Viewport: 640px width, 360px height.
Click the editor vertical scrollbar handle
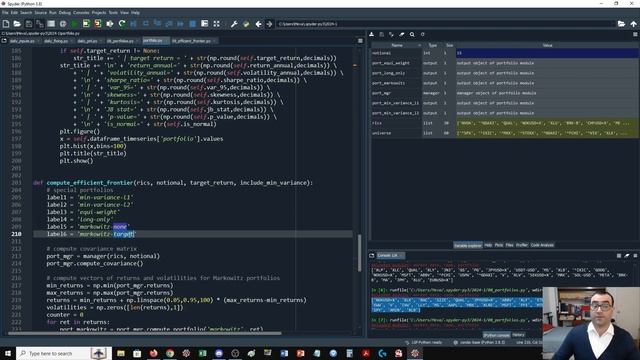[359, 253]
